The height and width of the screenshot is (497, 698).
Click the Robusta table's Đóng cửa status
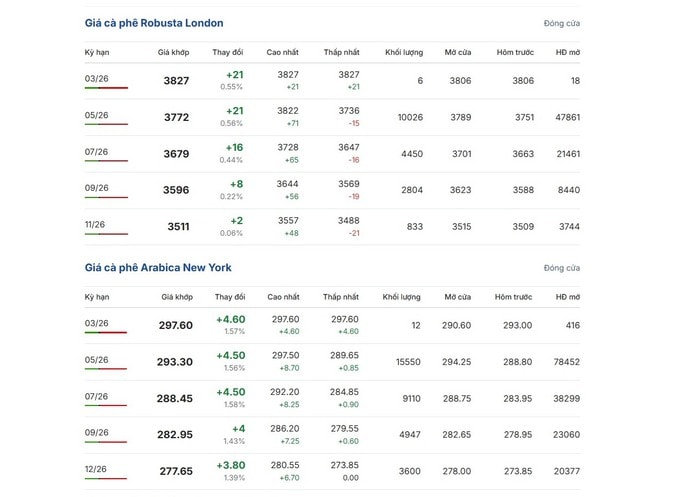[x=561, y=23]
